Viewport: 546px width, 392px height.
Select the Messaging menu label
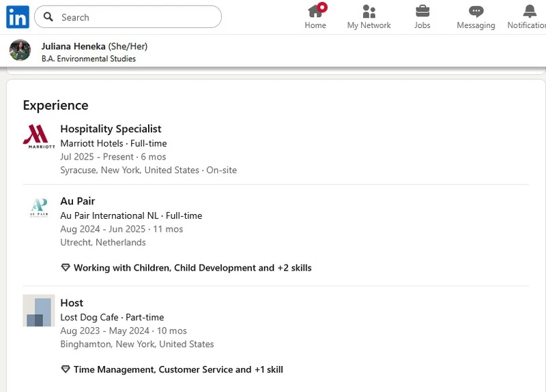click(476, 25)
